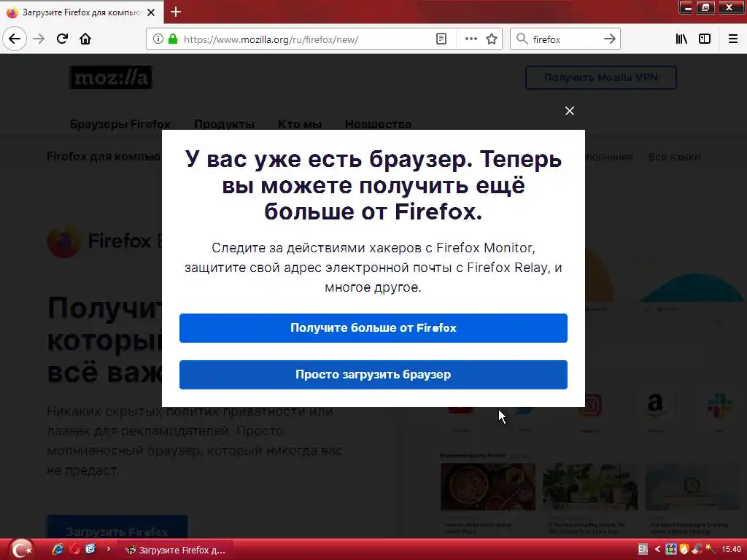Open the 'Браузеры Firefox' menu

[x=120, y=124]
